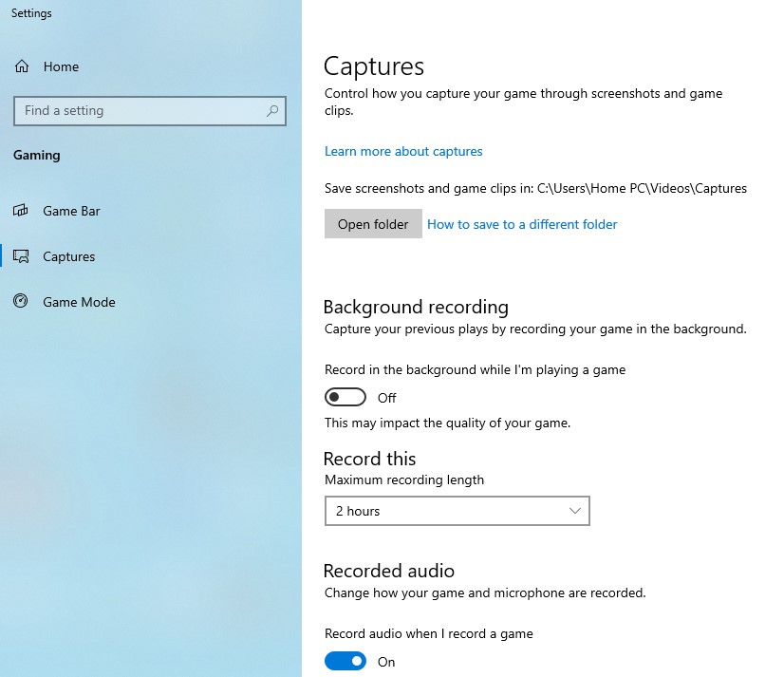
Task: Click the Game Mode gauge icon
Action: 21,301
